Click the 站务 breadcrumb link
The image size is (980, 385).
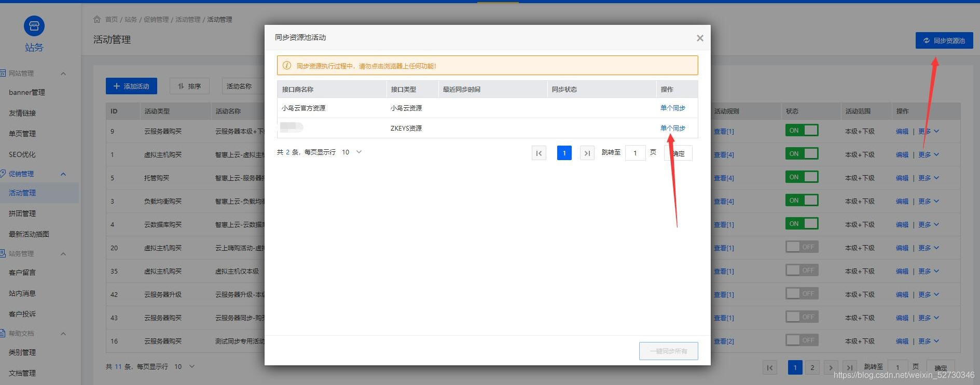pyautogui.click(x=131, y=19)
